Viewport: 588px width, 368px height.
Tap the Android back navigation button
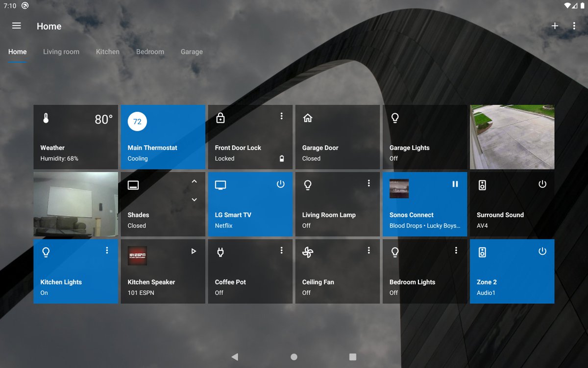(235, 357)
